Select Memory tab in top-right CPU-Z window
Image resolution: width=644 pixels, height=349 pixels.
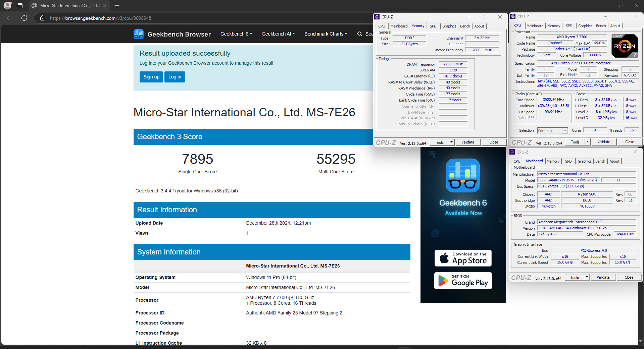click(554, 26)
